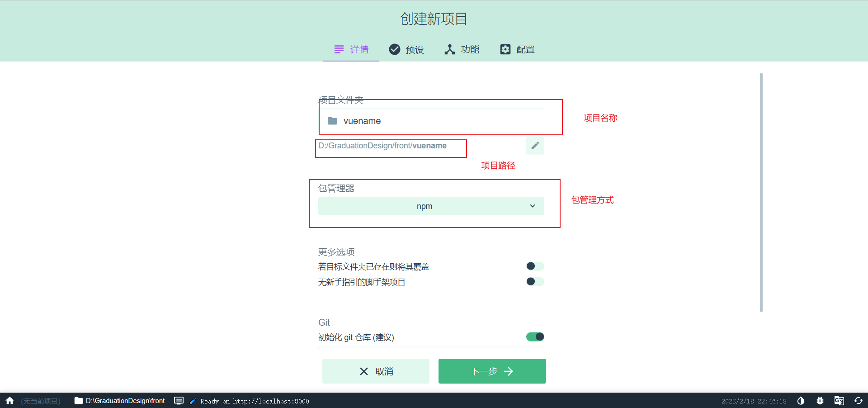868x408 pixels.
Task: Enable overwrite if target folder exists
Action: (534, 266)
